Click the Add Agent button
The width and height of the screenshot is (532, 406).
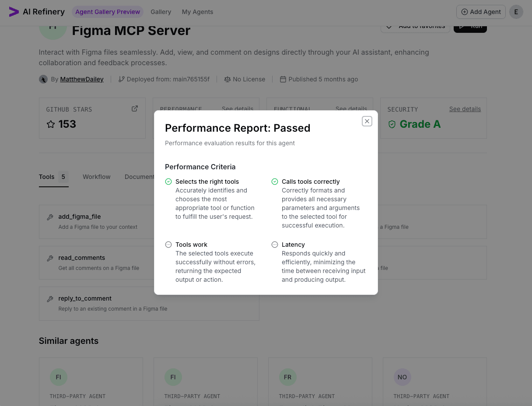click(x=480, y=12)
